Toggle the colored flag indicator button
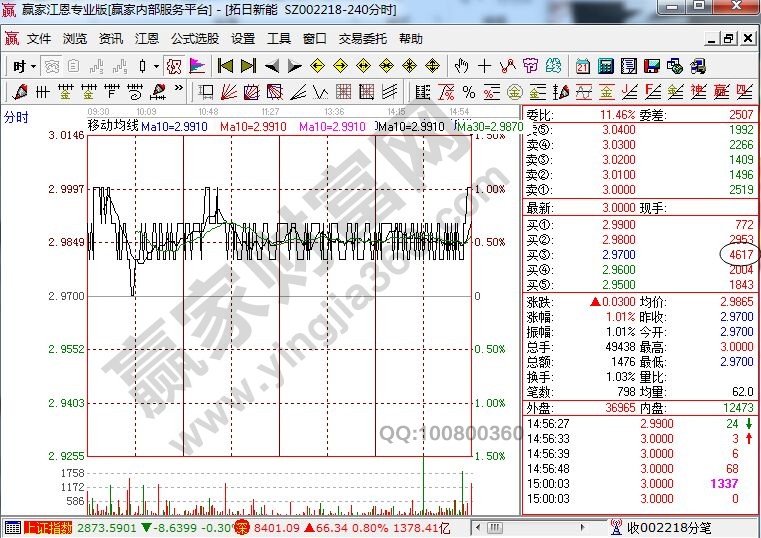 click(x=197, y=66)
